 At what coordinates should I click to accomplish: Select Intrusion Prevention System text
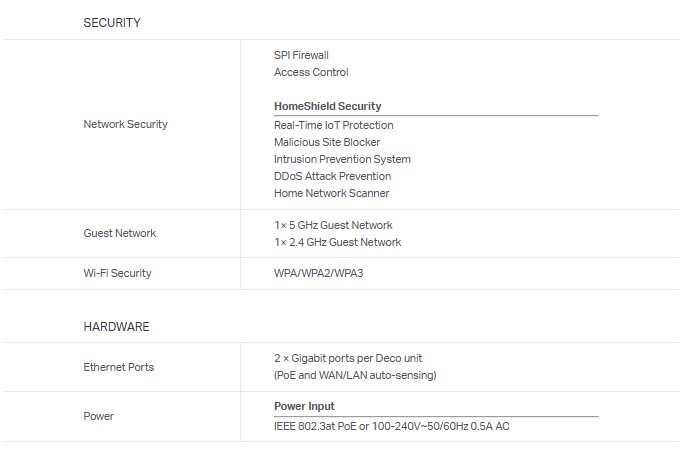[x=342, y=159]
